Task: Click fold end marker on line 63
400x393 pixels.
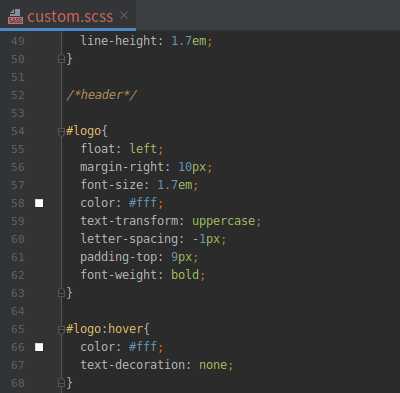Action: [x=61, y=293]
